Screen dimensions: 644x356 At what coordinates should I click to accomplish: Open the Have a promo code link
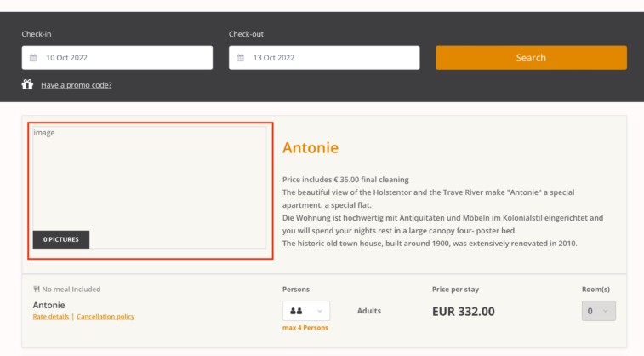pos(77,85)
